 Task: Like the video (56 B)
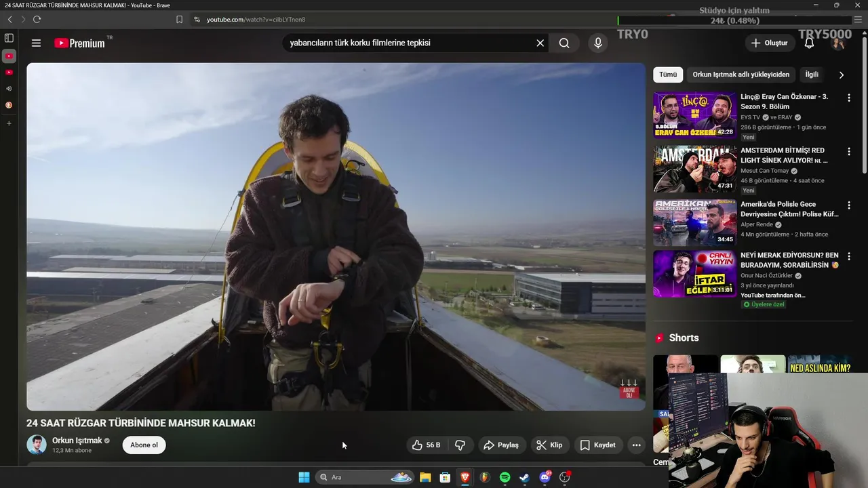tap(426, 445)
